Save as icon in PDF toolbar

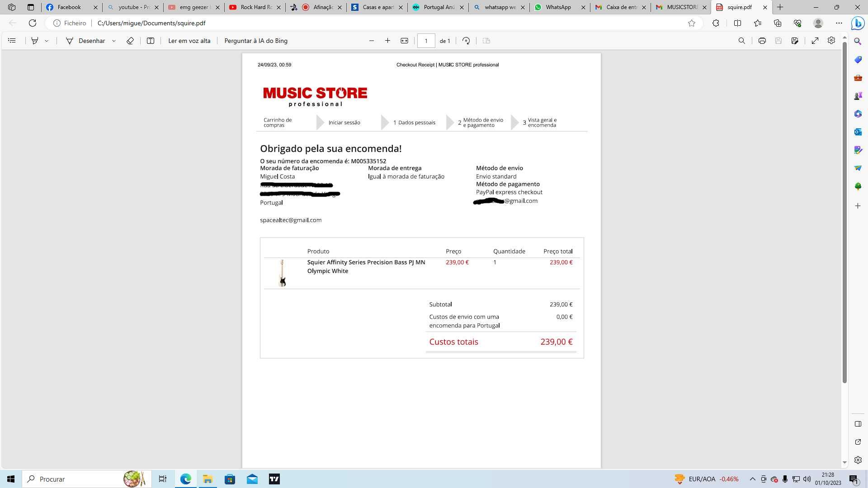point(795,41)
